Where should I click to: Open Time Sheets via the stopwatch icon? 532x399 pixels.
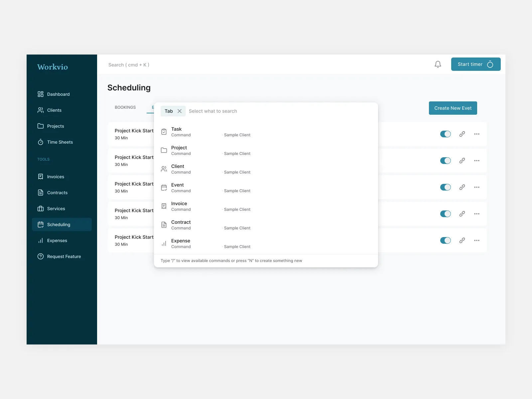pos(41,142)
